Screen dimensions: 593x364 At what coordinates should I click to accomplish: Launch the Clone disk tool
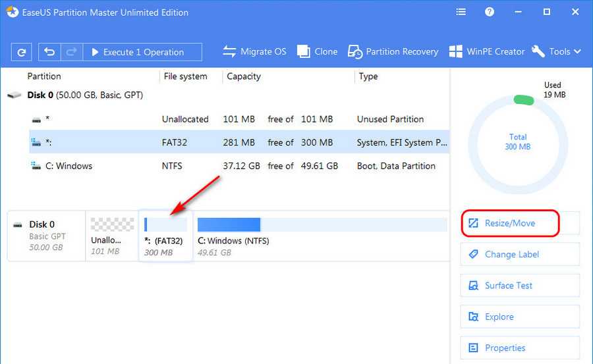(317, 51)
